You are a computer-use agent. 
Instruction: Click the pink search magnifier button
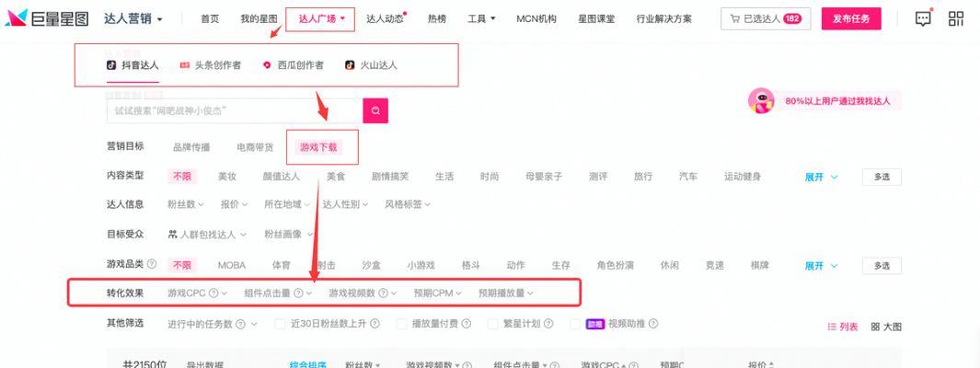[x=375, y=110]
